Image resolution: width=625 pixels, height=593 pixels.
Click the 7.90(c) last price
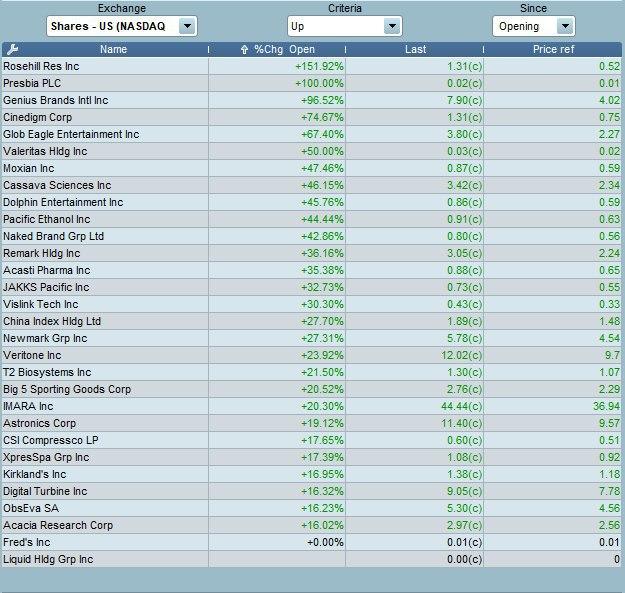pyautogui.click(x=464, y=100)
